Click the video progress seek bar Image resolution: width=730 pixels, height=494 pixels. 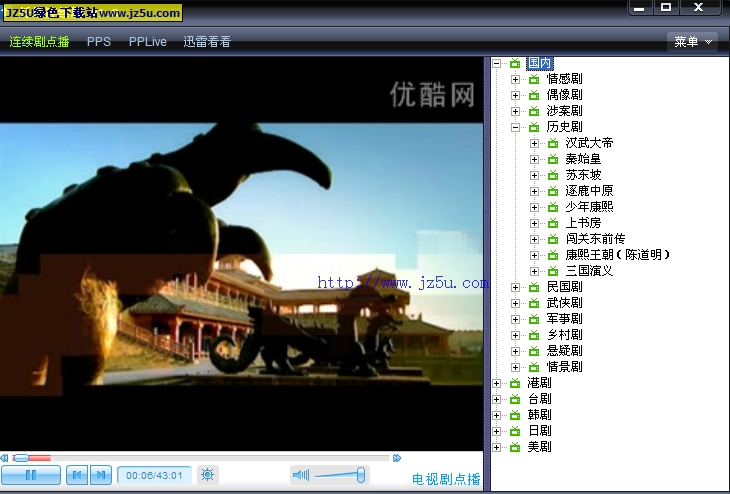click(201, 458)
